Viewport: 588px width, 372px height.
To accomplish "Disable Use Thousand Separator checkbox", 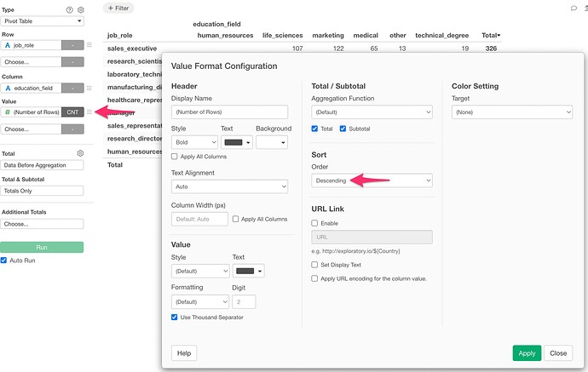I will 176,318.
